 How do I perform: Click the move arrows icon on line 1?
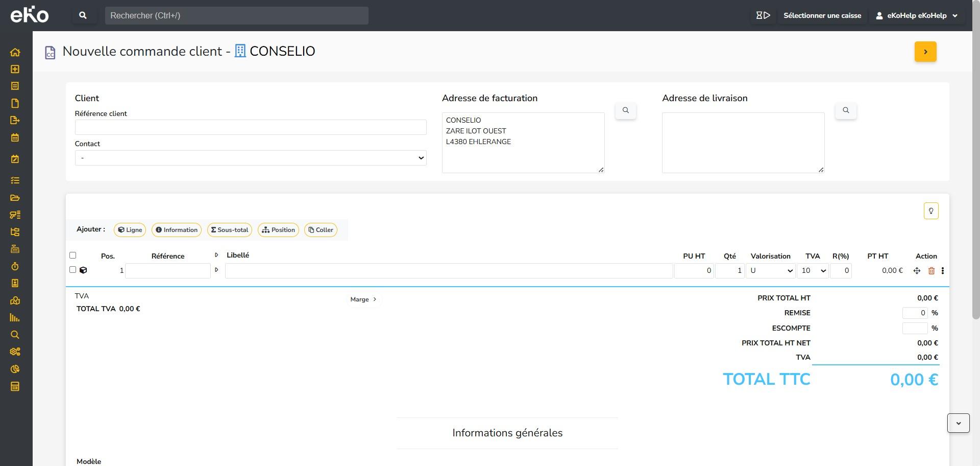(917, 271)
